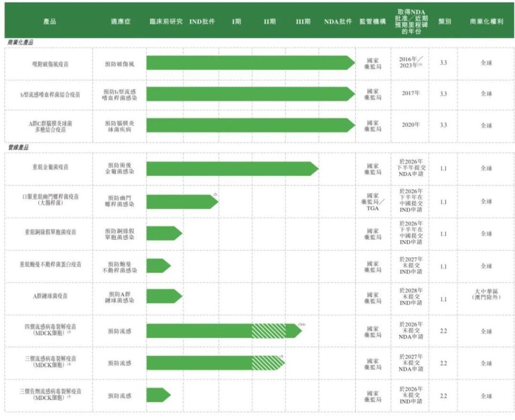Select the 商業化權利 column header

click(486, 22)
